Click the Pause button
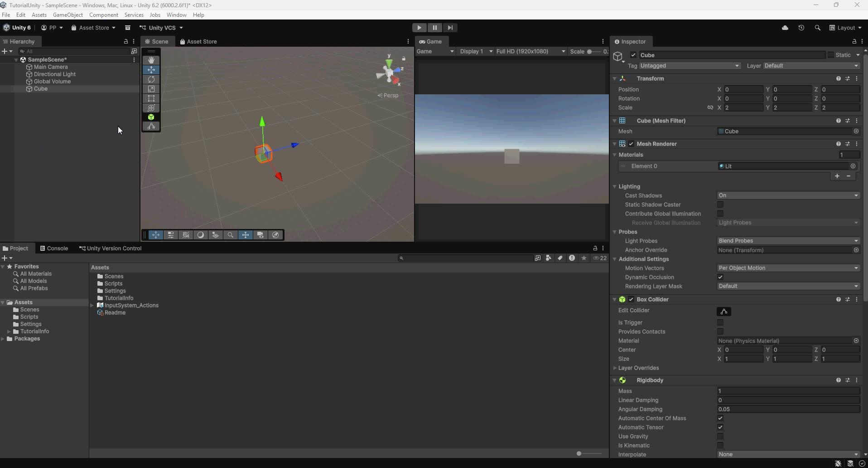Viewport: 868px width, 468px height. click(x=434, y=28)
